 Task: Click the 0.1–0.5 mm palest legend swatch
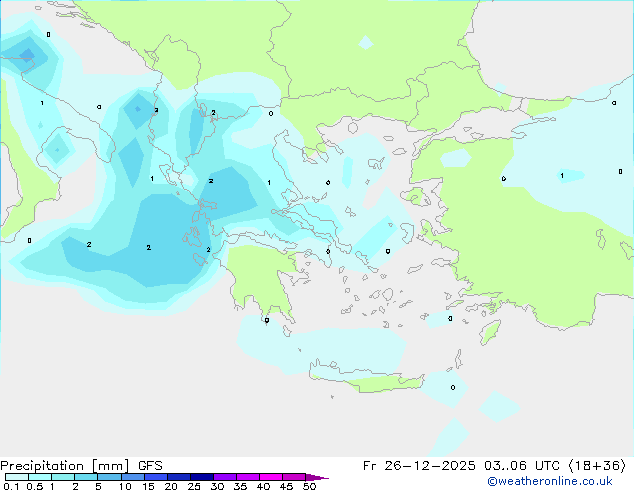tap(17, 477)
